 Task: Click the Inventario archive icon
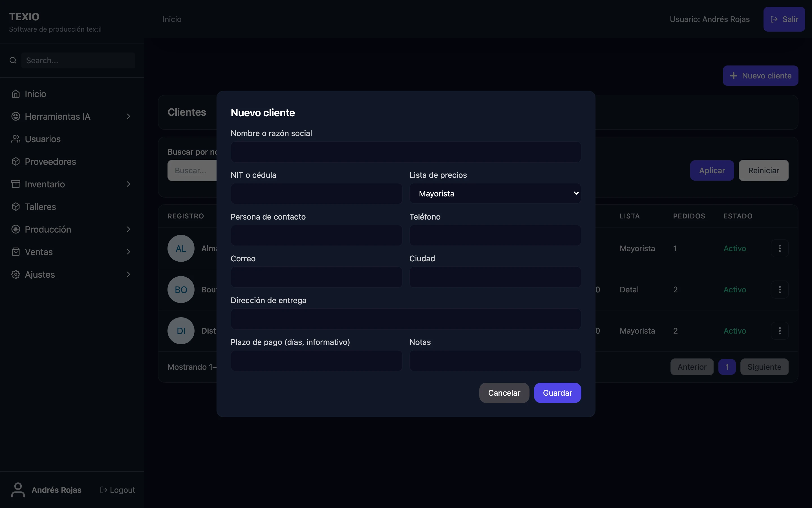coord(16,184)
